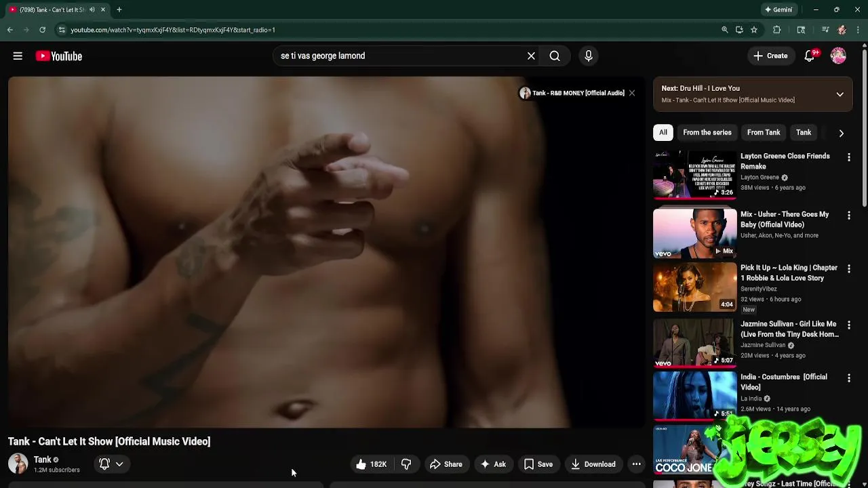Open Google Lens search icon in toolbar
The width and height of the screenshot is (868, 488).
pyautogui.click(x=801, y=30)
